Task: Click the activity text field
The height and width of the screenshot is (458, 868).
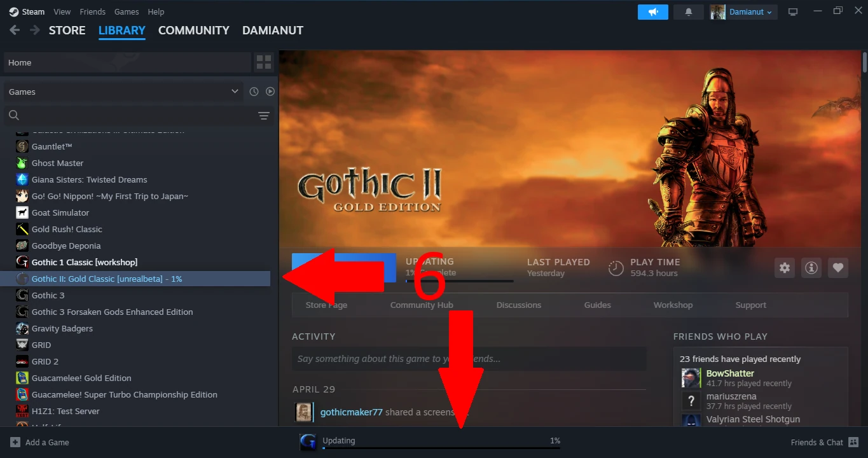Action: (469, 359)
